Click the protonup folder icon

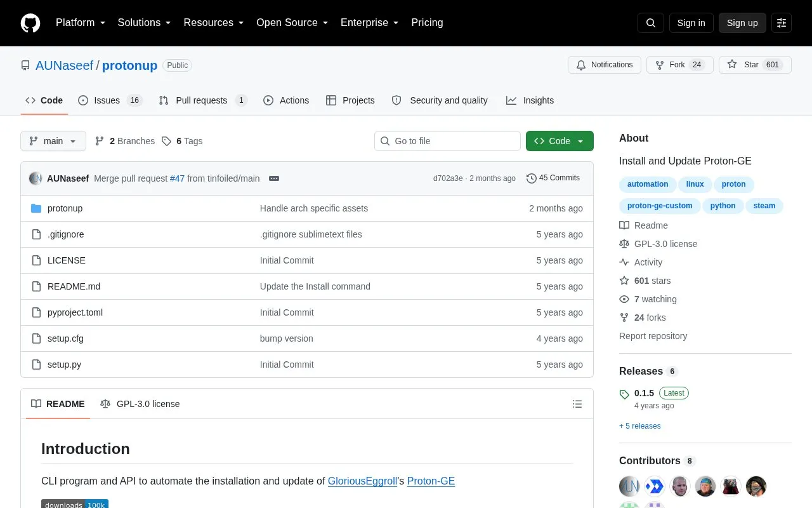coord(36,208)
